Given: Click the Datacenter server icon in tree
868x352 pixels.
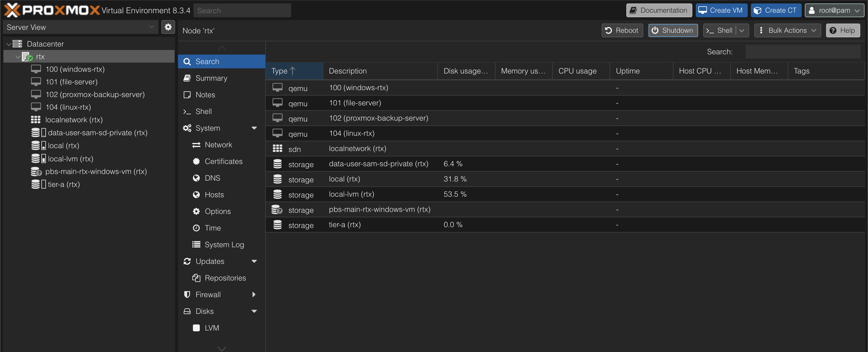Looking at the screenshot, I should (x=17, y=44).
